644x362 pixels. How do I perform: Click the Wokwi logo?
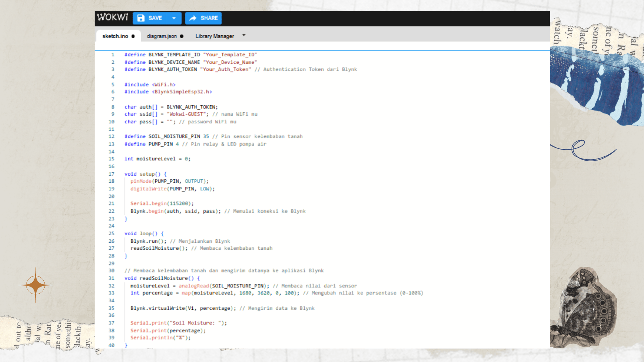tap(112, 17)
